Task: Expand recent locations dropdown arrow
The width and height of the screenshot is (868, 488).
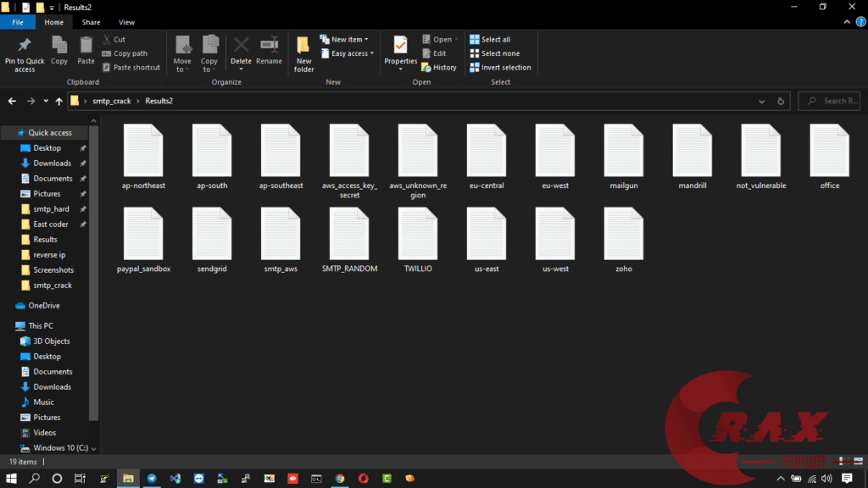Action: pyautogui.click(x=46, y=101)
